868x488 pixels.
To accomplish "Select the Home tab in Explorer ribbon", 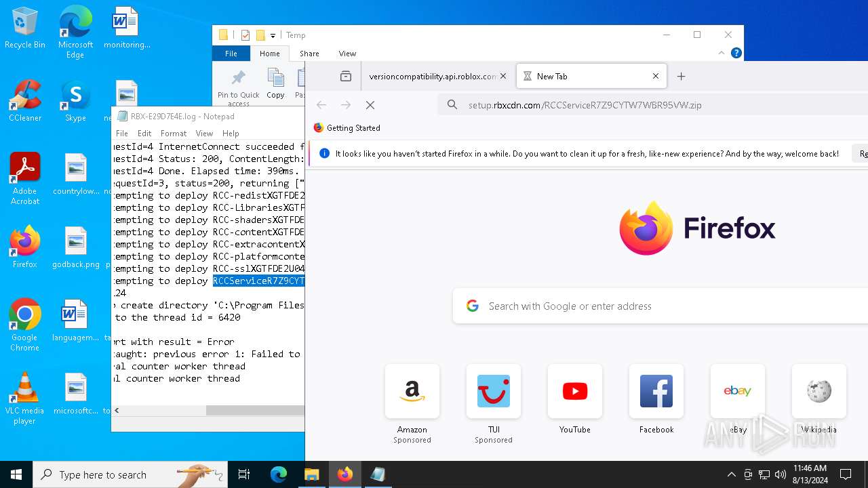I will coord(270,54).
